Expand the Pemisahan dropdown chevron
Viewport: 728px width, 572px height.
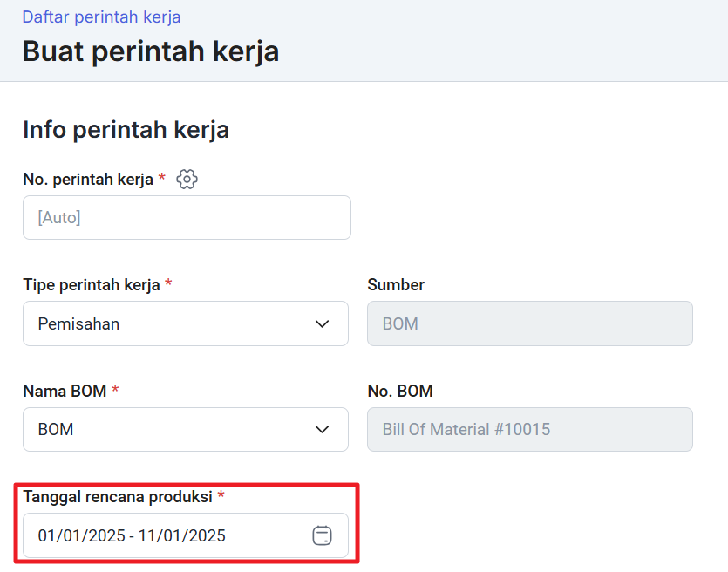click(322, 323)
